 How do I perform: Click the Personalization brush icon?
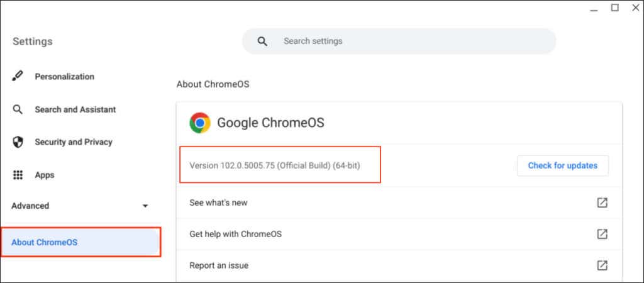(18, 76)
